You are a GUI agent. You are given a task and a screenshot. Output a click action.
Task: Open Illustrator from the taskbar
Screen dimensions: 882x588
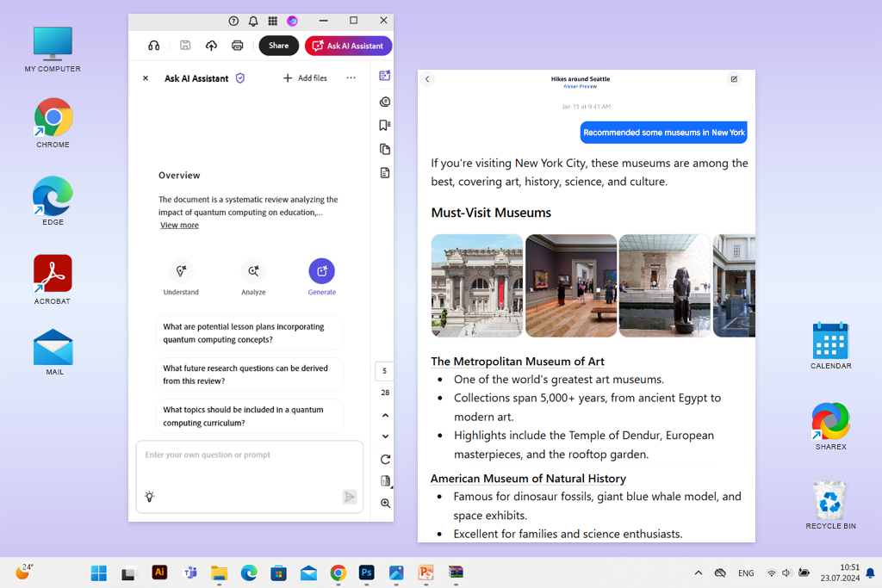point(159,573)
